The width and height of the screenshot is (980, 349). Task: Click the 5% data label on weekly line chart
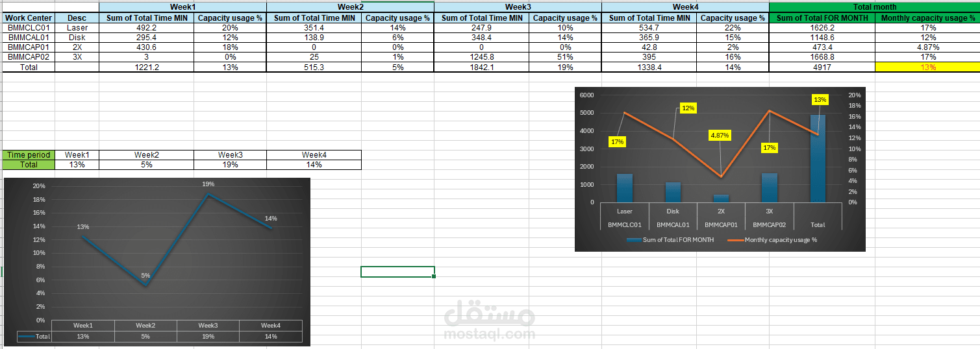point(145,276)
